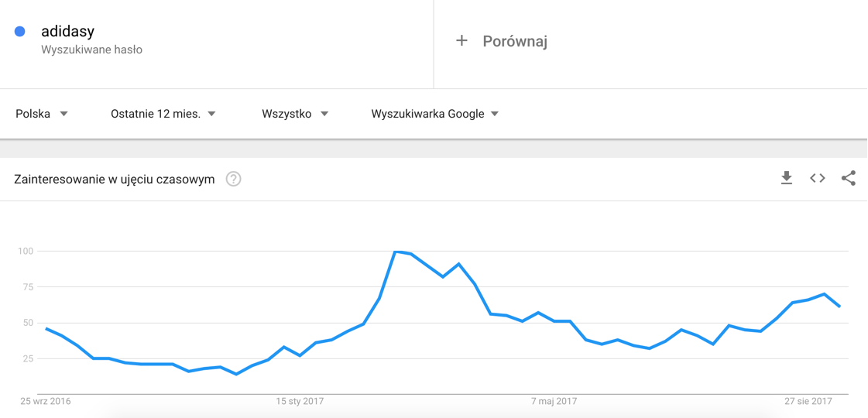Open the Polska region dropdown
This screenshot has height=418, width=868.
pos(42,114)
